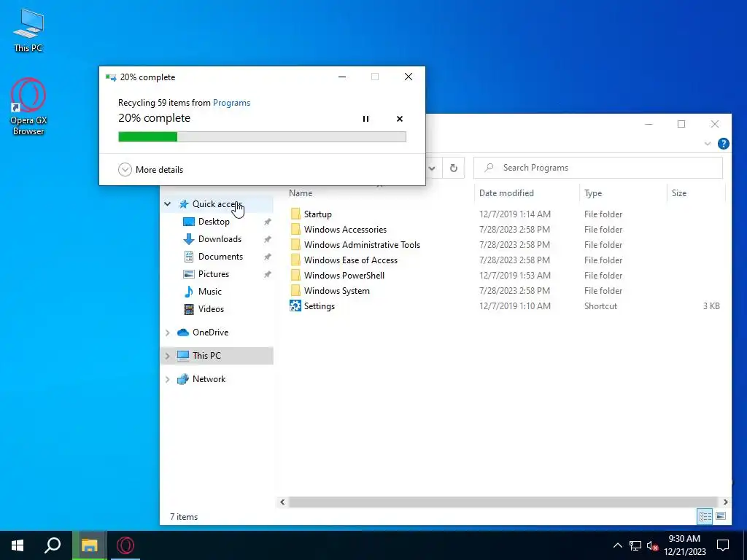Screen dimensions: 747x560
Task: Pause the recycling operation
Action: tap(365, 119)
